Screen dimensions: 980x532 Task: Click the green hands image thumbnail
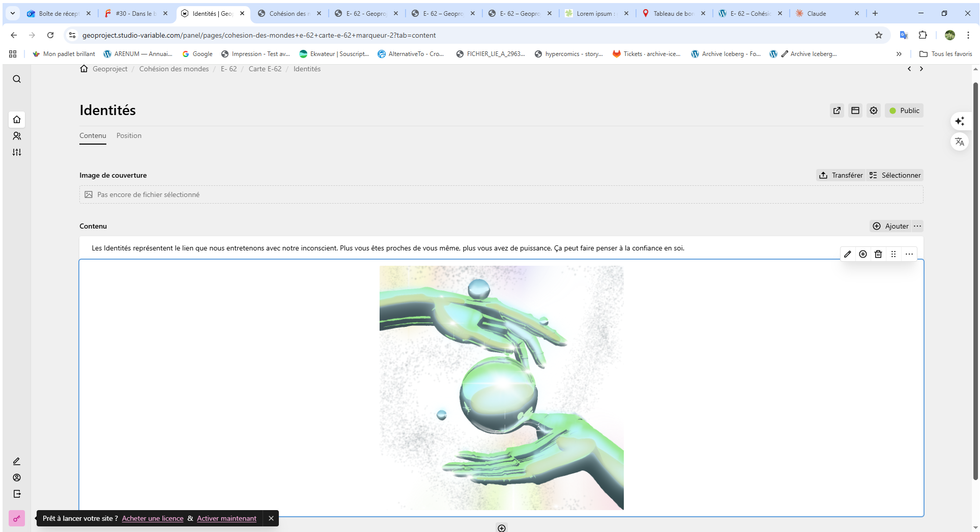(501, 387)
